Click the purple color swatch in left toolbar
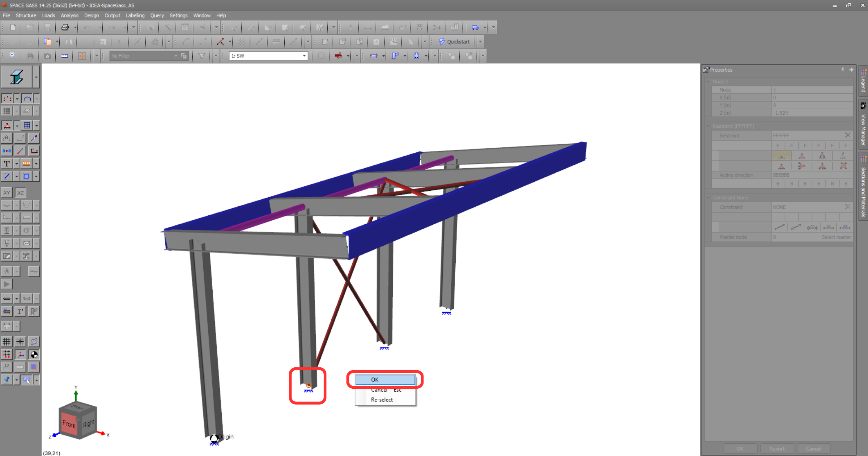Screen dimensions: 868x456 [x=34, y=367]
